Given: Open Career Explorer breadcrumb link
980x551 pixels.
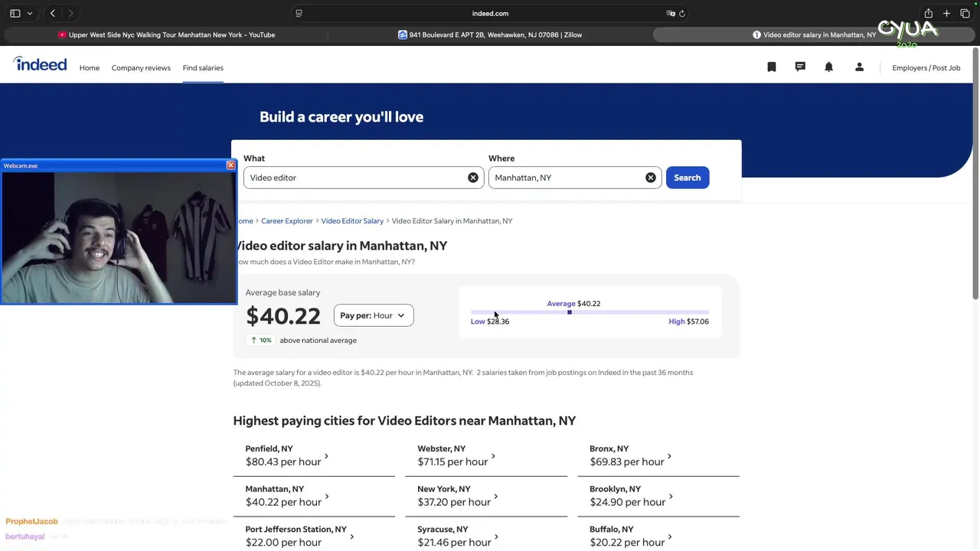Looking at the screenshot, I should pos(287,220).
